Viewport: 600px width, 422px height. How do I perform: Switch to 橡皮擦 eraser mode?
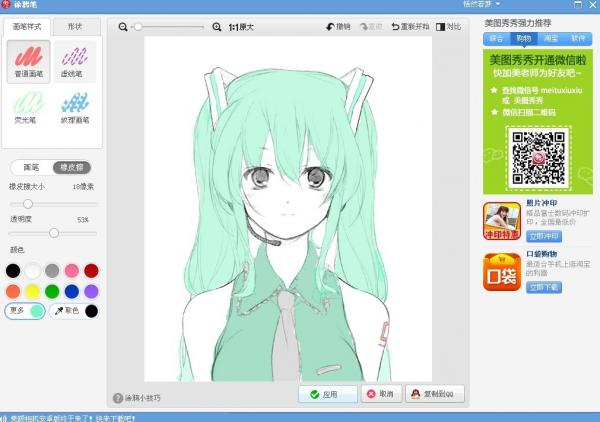pos(72,168)
